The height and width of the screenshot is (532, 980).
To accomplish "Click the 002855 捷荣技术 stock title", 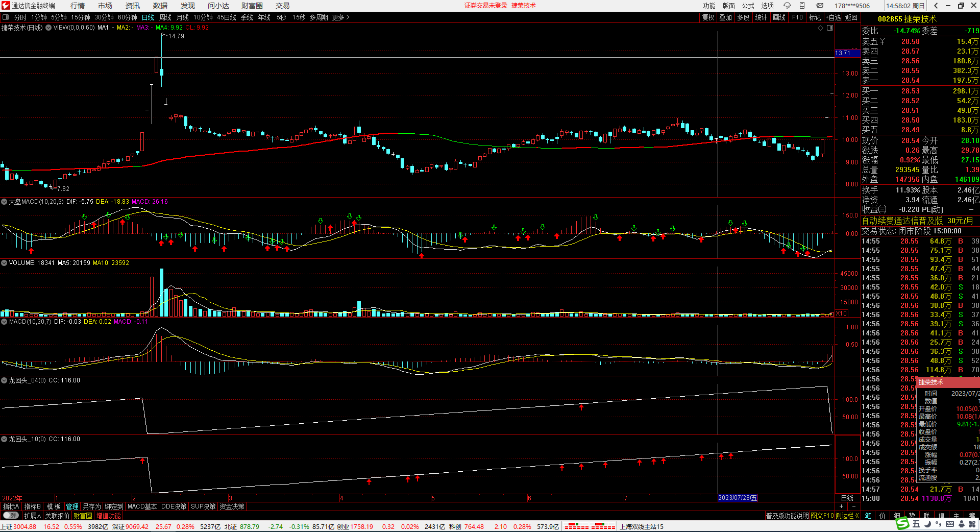I will [x=907, y=19].
